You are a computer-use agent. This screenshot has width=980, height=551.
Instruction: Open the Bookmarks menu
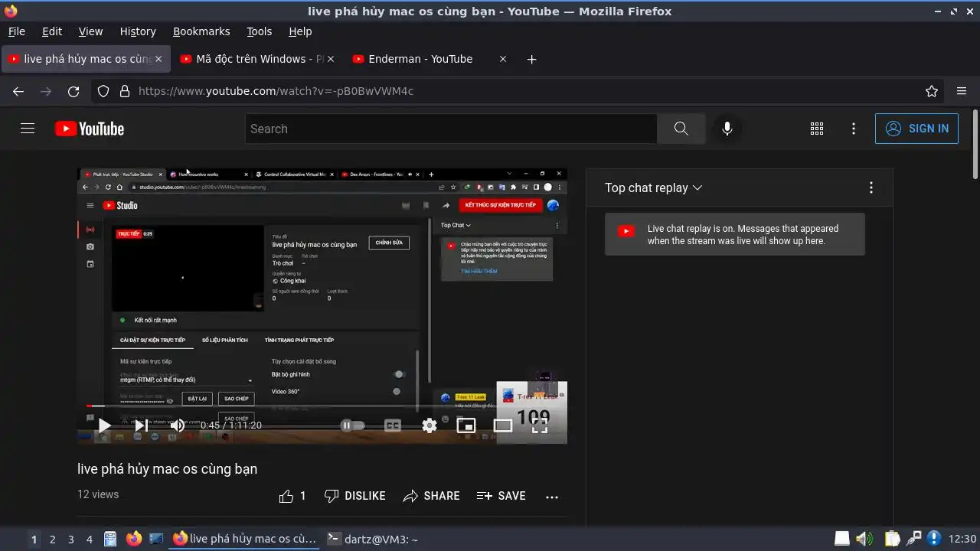click(x=201, y=31)
